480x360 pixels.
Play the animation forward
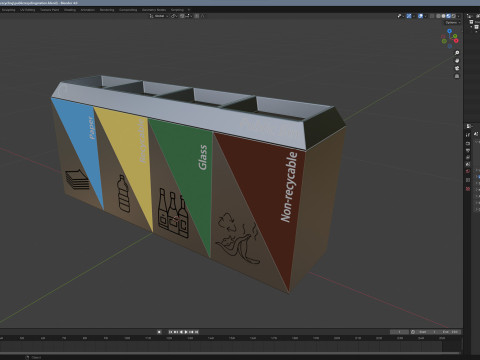(186, 332)
